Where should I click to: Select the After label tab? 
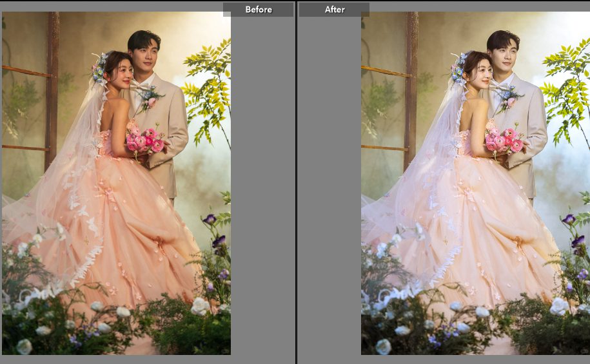pyautogui.click(x=334, y=10)
